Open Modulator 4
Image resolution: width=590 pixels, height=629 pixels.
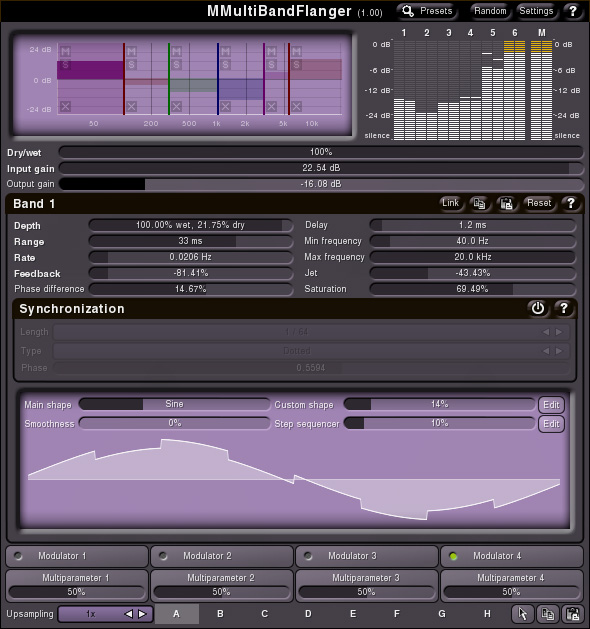512,556
